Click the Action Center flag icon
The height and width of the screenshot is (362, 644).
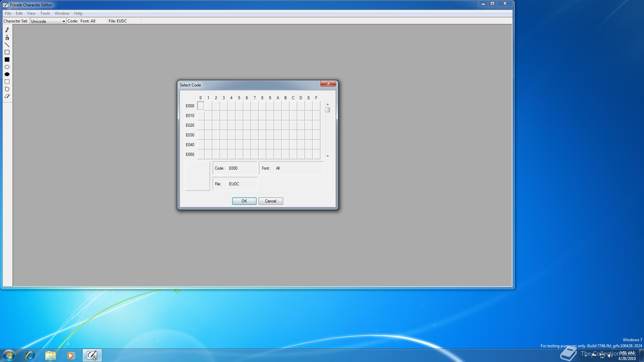pyautogui.click(x=594, y=356)
